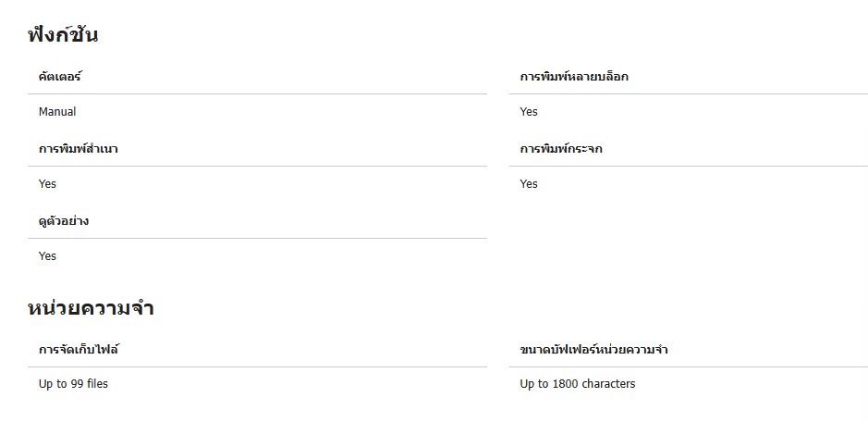Click the divider line beneath การพิมพ์กระจก

tap(688, 166)
